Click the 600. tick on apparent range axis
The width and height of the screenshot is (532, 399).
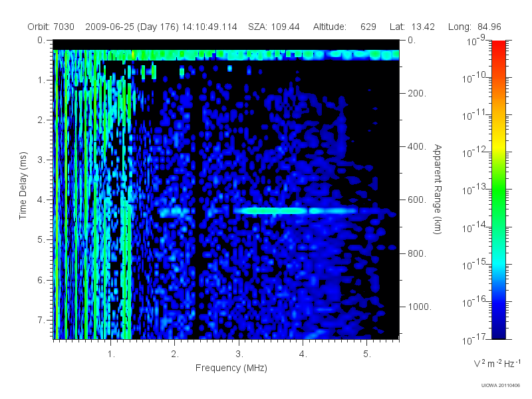[417, 200]
